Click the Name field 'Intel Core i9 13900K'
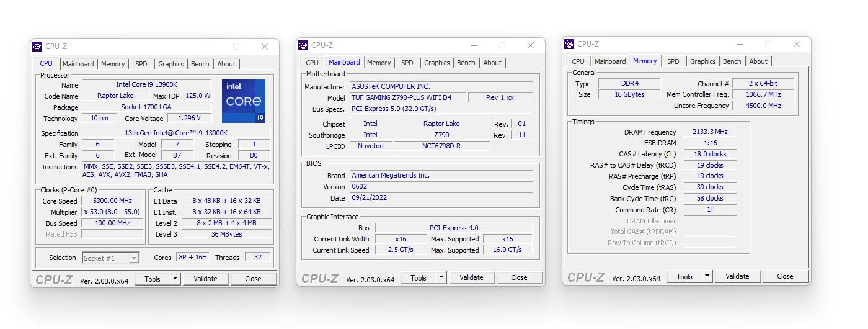Viewport: 868px width, 329px height. coord(146,84)
